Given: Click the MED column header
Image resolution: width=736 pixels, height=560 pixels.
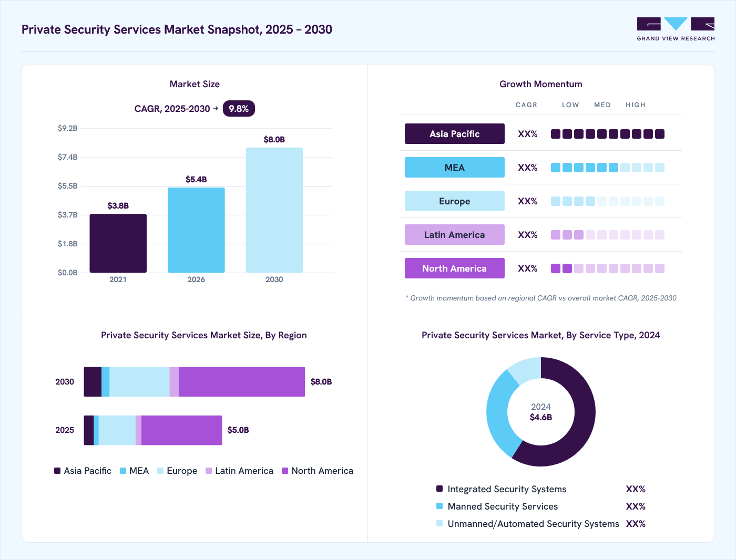Looking at the screenshot, I should click(602, 105).
